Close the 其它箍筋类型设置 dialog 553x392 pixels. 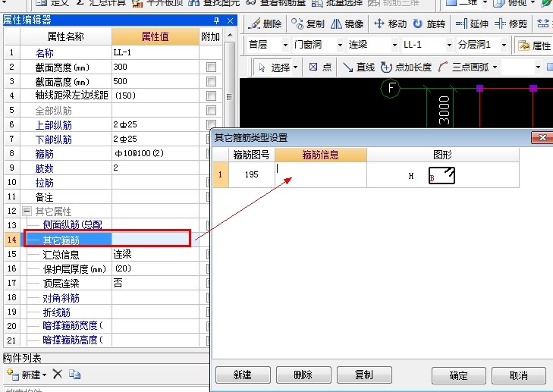tap(542, 137)
